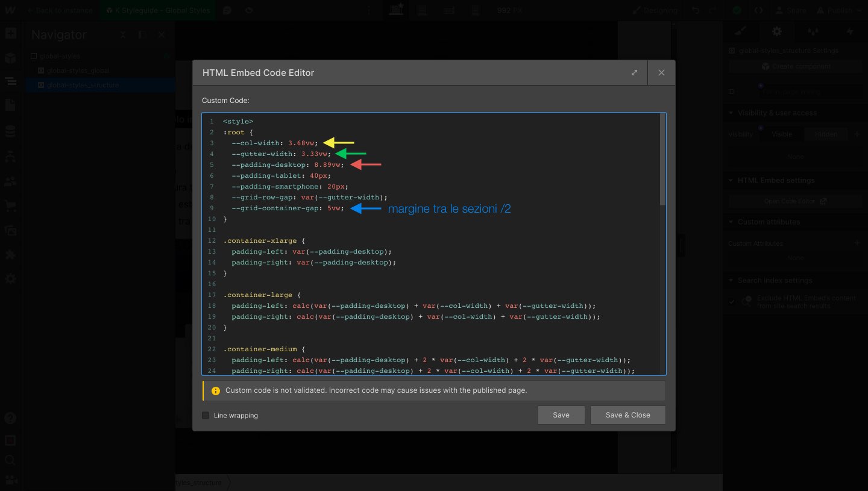Viewport: 868px width, 491px height.
Task: Click the green save status indicator
Action: 737,10
